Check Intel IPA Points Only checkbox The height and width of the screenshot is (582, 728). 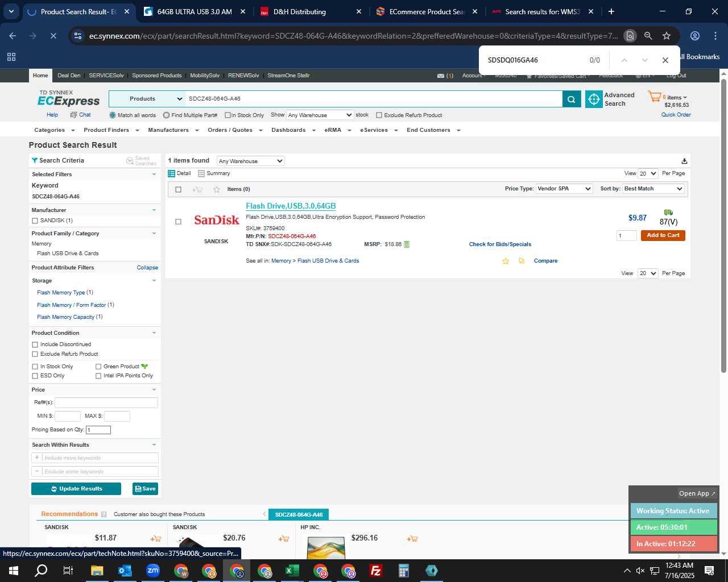tap(98, 376)
